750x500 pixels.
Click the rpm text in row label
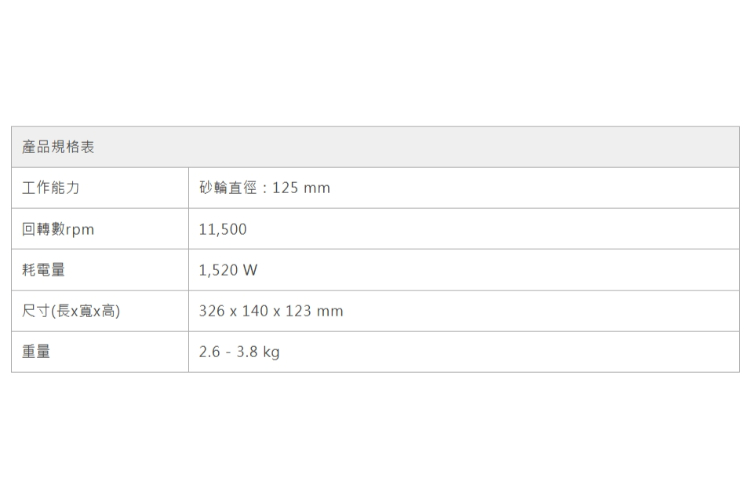[80, 230]
